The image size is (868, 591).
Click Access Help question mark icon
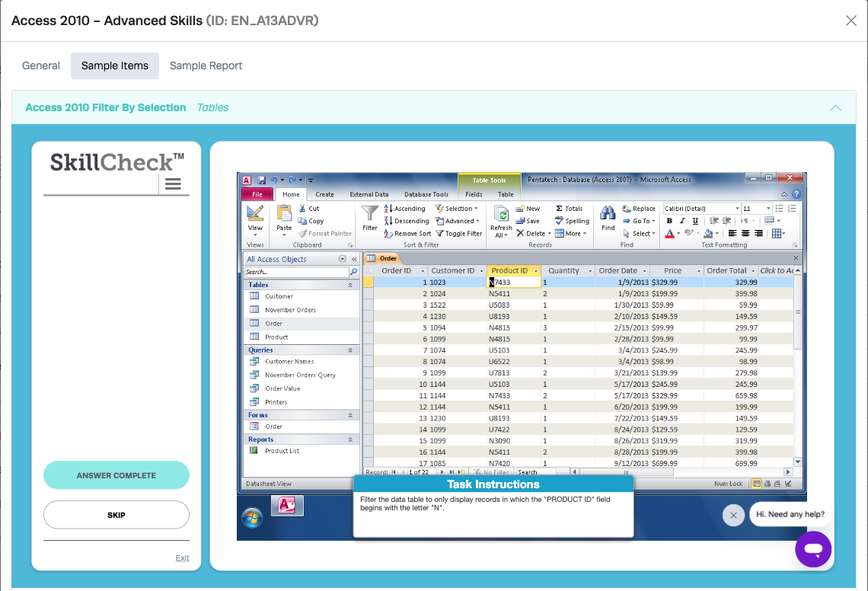[796, 194]
